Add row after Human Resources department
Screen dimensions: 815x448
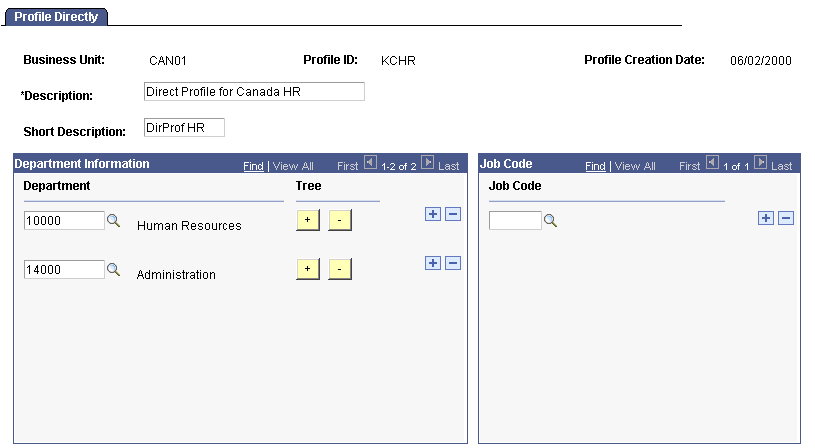click(433, 215)
